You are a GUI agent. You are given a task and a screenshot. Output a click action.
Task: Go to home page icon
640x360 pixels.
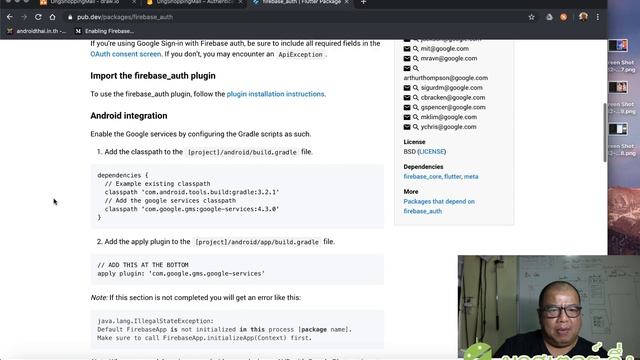point(52,17)
